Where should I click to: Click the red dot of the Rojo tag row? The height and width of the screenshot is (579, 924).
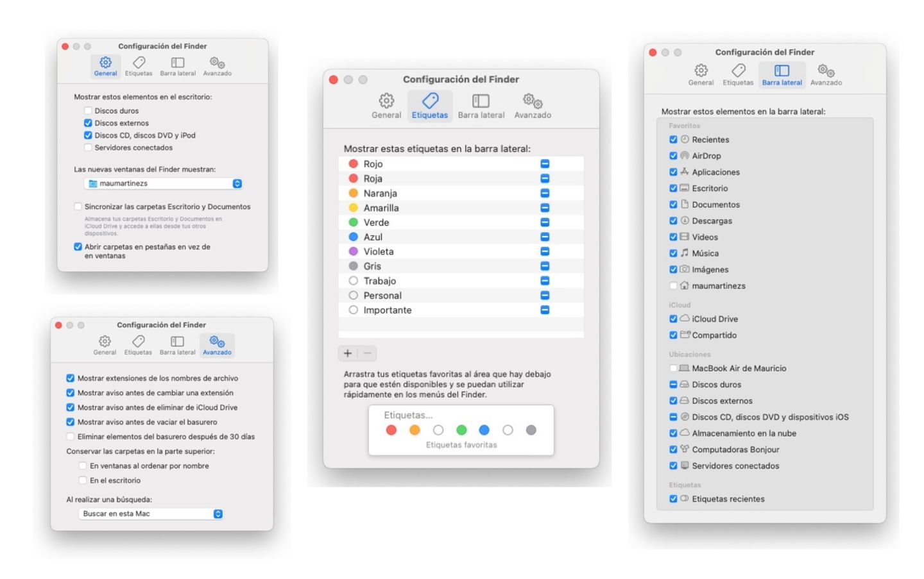coord(353,164)
